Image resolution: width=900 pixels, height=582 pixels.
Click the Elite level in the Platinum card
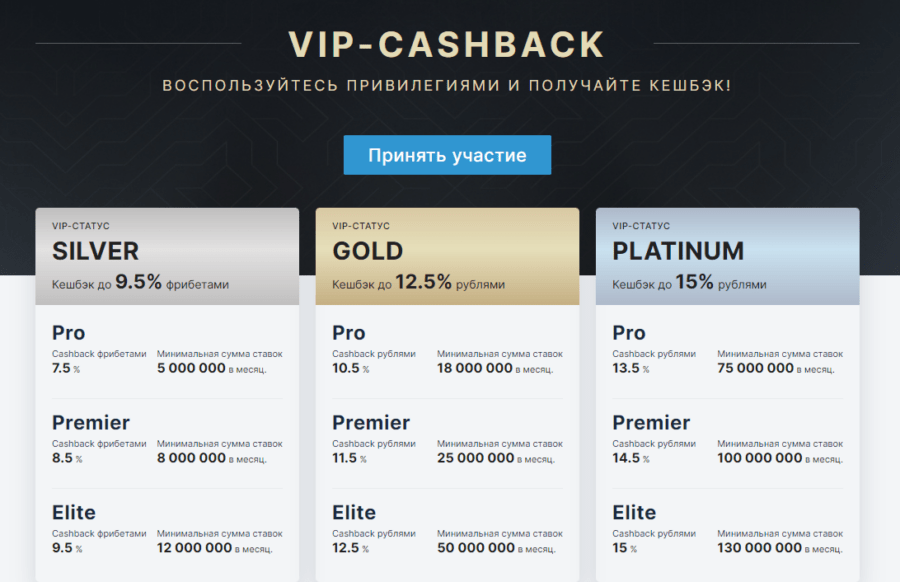(x=634, y=513)
